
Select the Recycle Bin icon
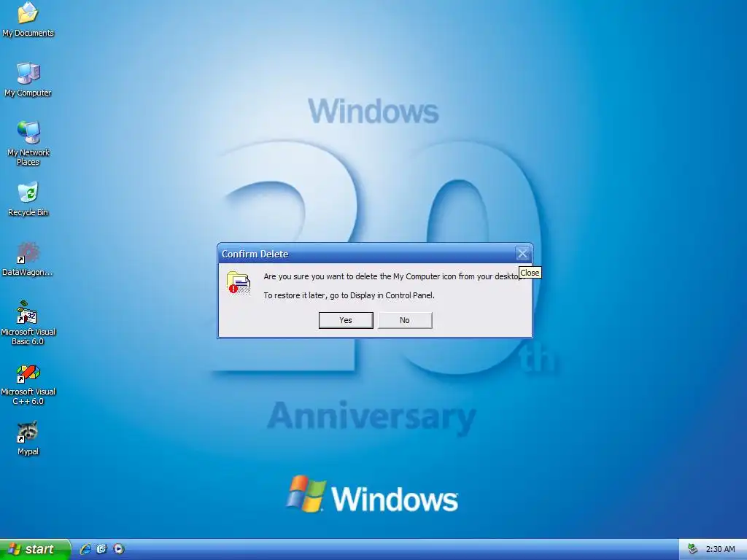pyautogui.click(x=28, y=198)
